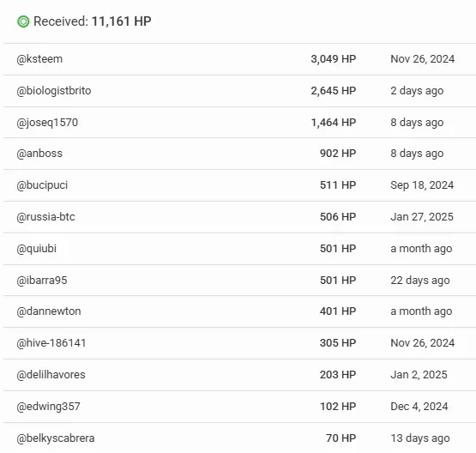Visit the @edwing357 account
The image size is (476, 453).
[48, 407]
